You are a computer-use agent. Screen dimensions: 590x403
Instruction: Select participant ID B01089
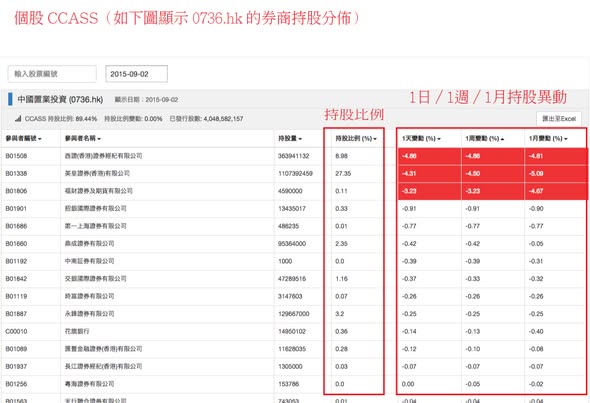(16, 349)
